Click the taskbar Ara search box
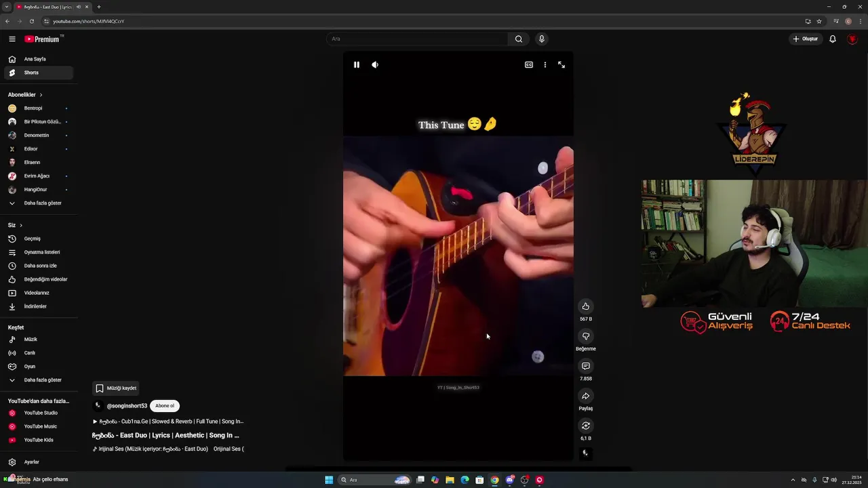 click(375, 480)
